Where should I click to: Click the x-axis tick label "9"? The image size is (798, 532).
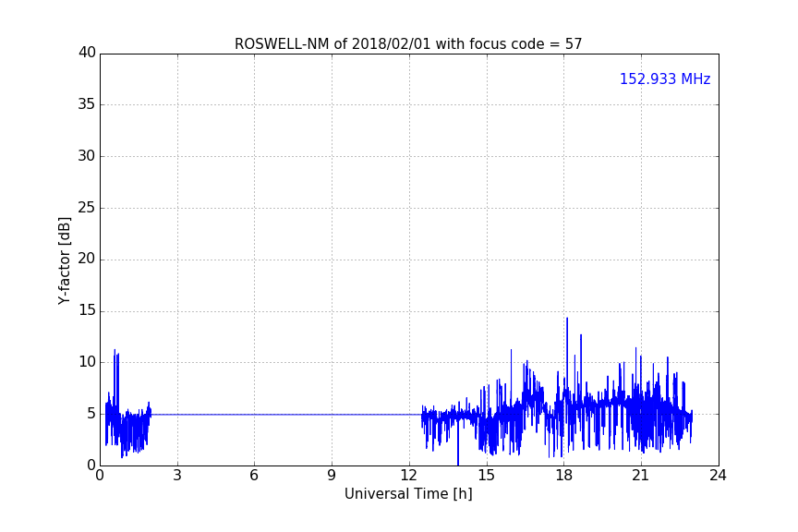click(x=332, y=476)
